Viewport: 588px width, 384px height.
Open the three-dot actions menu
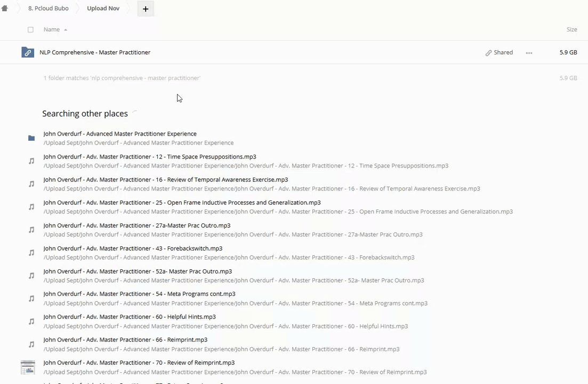click(x=529, y=53)
